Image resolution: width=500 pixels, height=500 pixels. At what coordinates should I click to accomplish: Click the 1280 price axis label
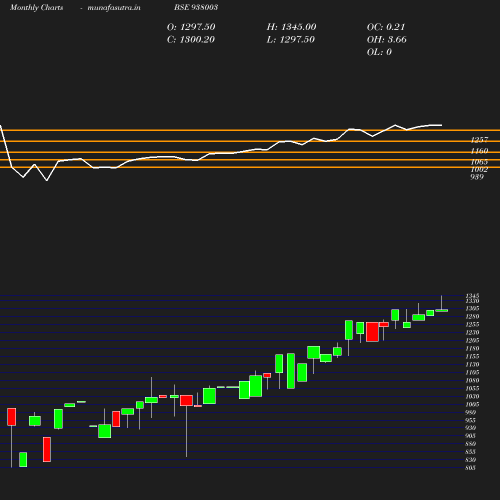point(472,316)
